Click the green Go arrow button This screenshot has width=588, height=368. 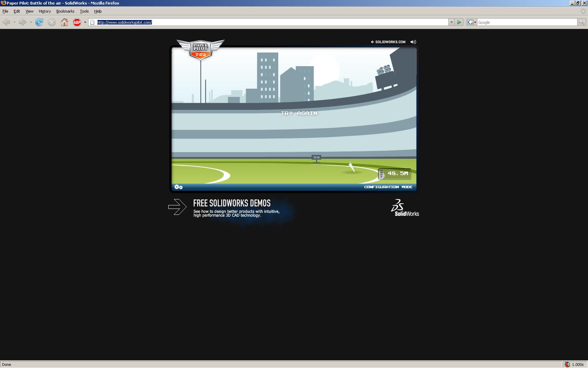(459, 22)
